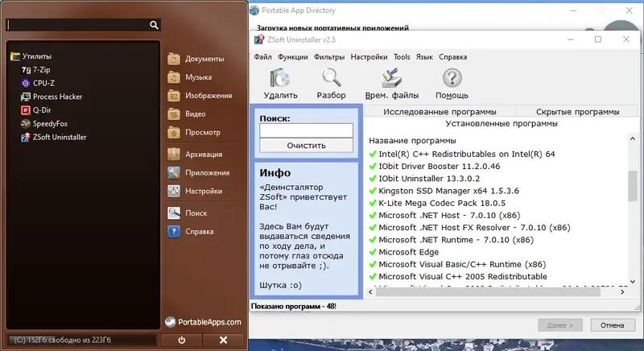Open the Приложения apps manager
644x351 pixels.
[199, 173]
